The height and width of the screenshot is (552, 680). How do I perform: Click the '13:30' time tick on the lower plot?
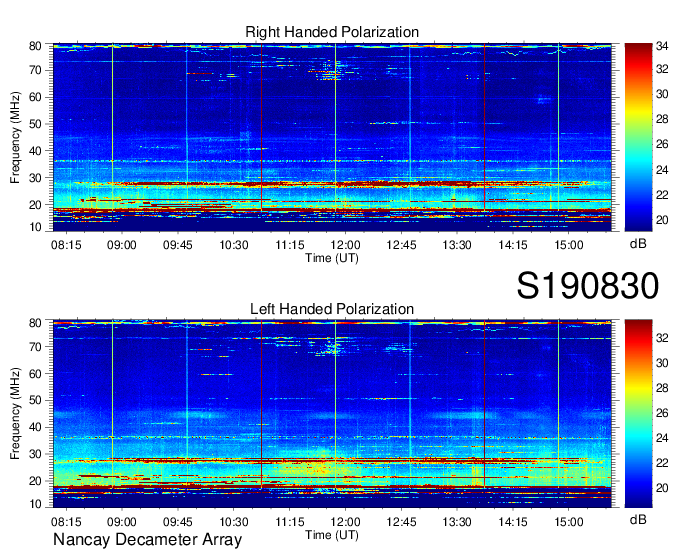(x=457, y=522)
